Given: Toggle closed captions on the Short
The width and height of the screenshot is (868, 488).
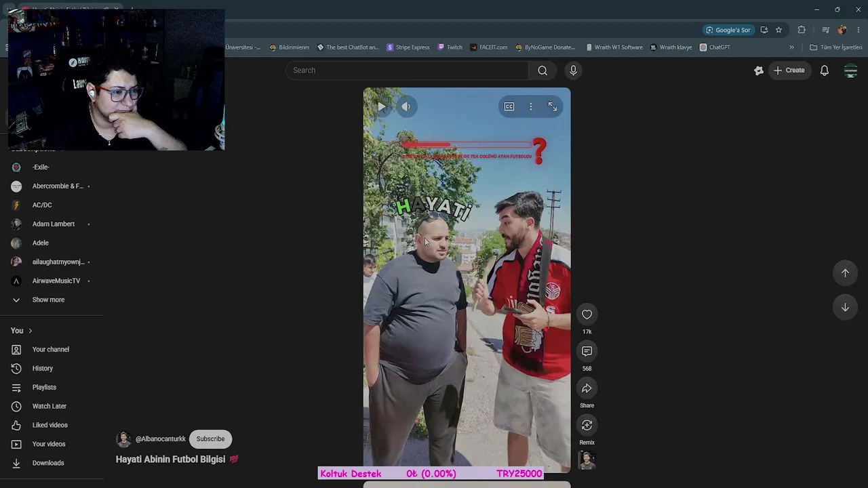Looking at the screenshot, I should pyautogui.click(x=509, y=106).
